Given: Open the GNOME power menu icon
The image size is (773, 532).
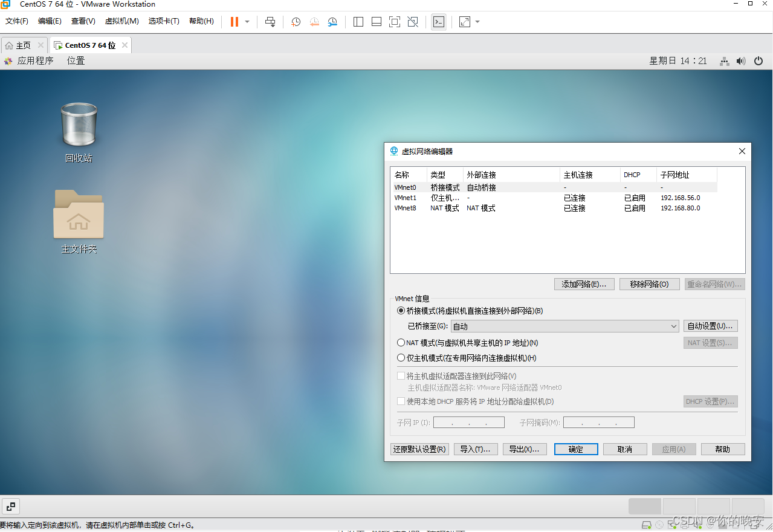Looking at the screenshot, I should (x=758, y=61).
